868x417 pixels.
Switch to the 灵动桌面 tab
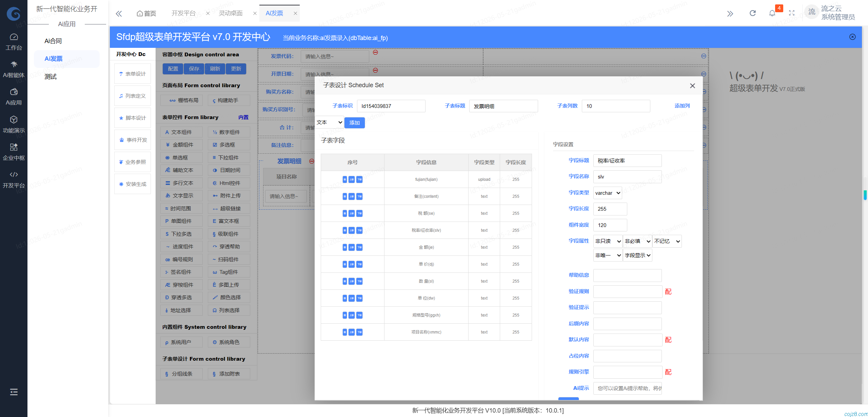pos(231,13)
